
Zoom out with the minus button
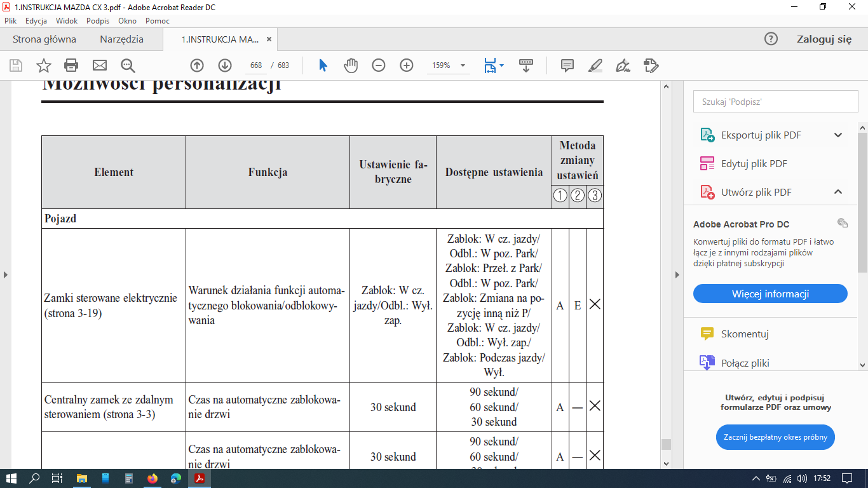point(379,65)
